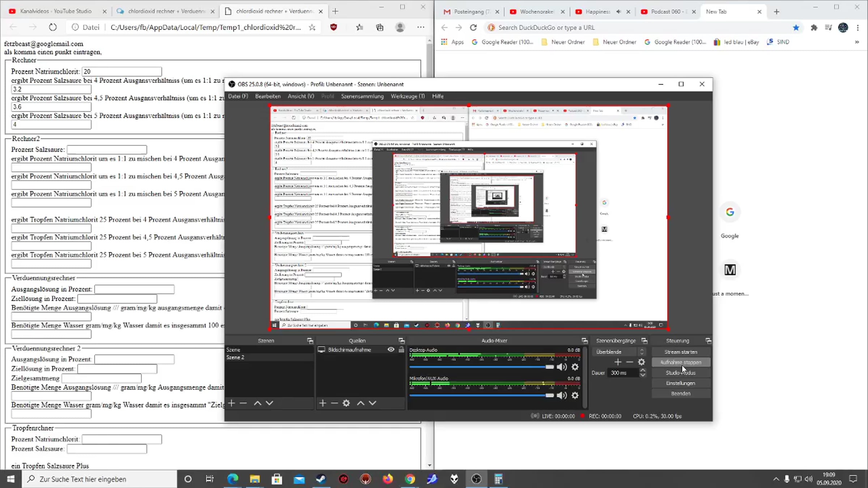The image size is (868, 488).
Task: Remove selected scene with minus button
Action: [243, 403]
